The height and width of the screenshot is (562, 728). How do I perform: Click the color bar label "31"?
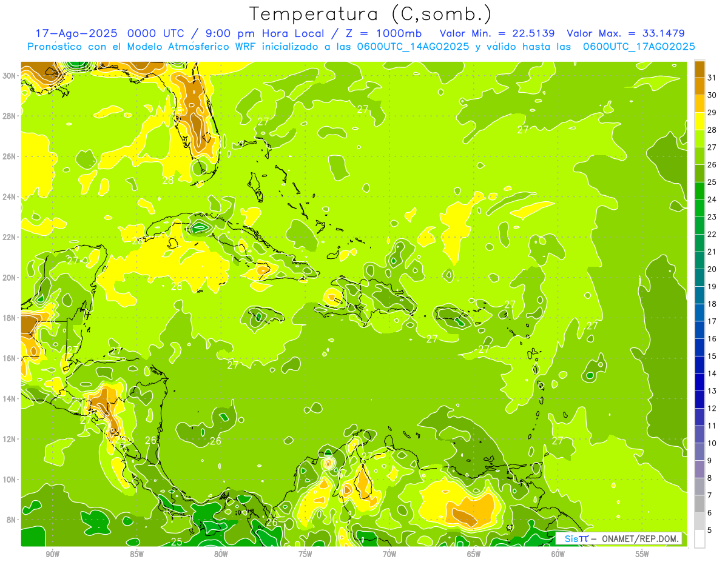click(x=712, y=78)
